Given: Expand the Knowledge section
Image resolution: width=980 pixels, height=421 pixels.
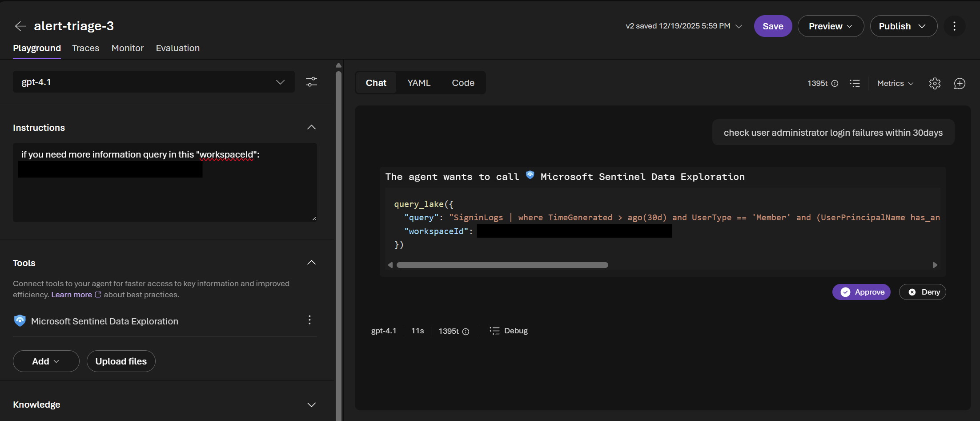Looking at the screenshot, I should coord(311,405).
